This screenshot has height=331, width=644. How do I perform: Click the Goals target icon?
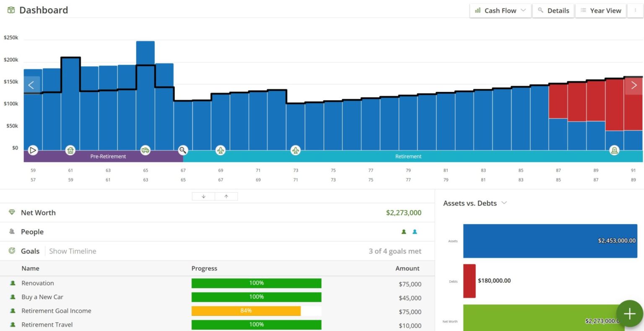click(12, 251)
